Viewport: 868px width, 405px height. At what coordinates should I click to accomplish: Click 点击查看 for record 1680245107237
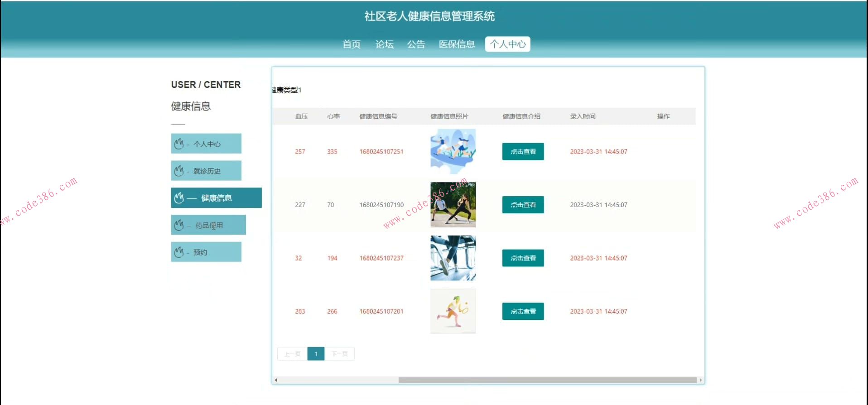[523, 258]
